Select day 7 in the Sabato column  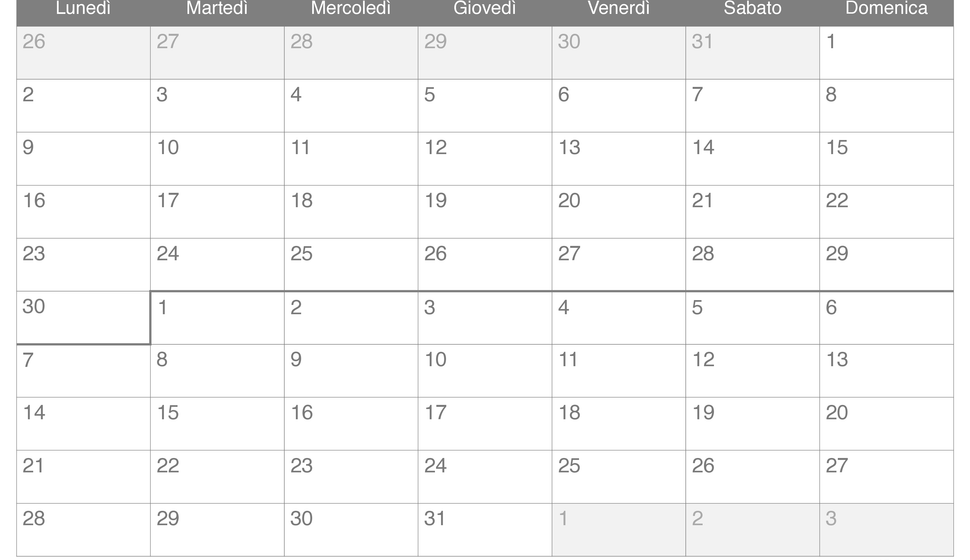pos(753,106)
